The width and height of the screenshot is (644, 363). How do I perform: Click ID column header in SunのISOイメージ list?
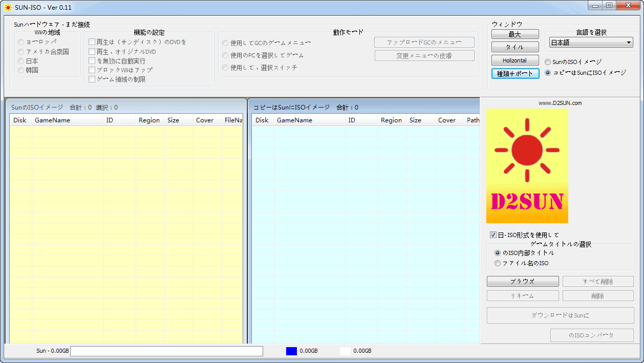pos(119,120)
